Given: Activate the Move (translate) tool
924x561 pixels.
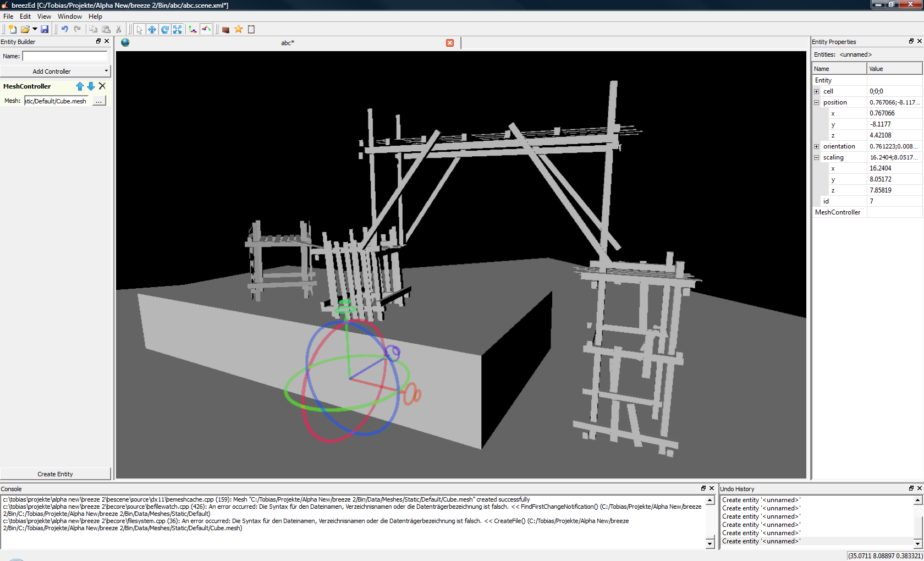Looking at the screenshot, I should click(x=152, y=29).
